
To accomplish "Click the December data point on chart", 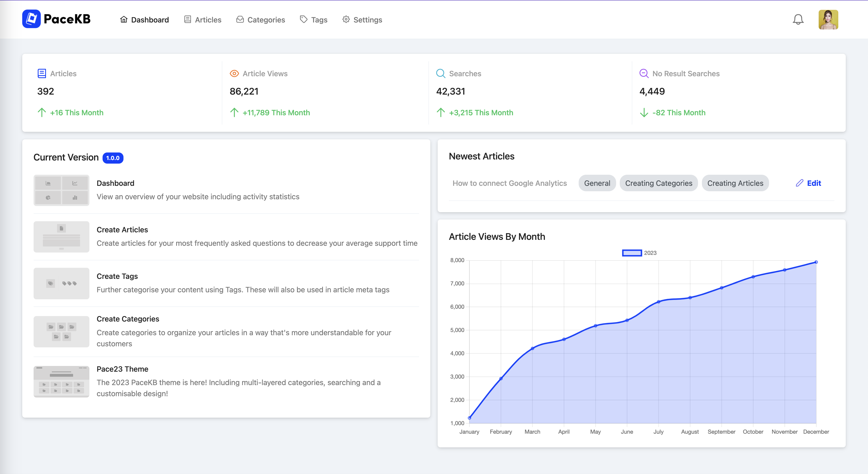I will [x=816, y=262].
